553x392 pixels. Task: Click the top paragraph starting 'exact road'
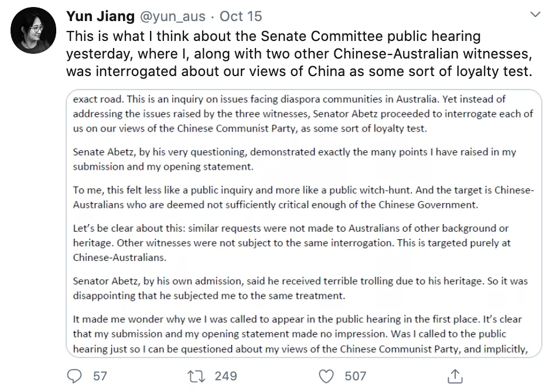pos(303,114)
